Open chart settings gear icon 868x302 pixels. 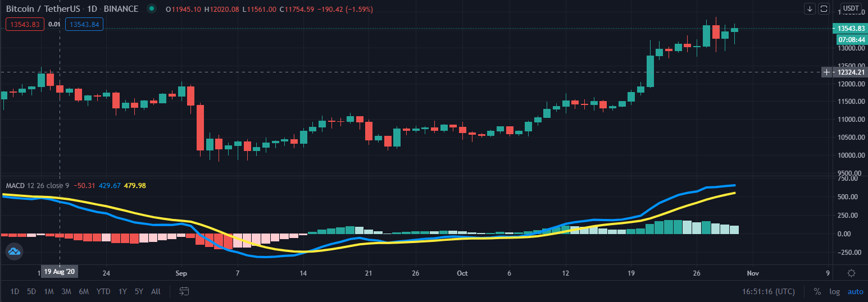pos(852,273)
